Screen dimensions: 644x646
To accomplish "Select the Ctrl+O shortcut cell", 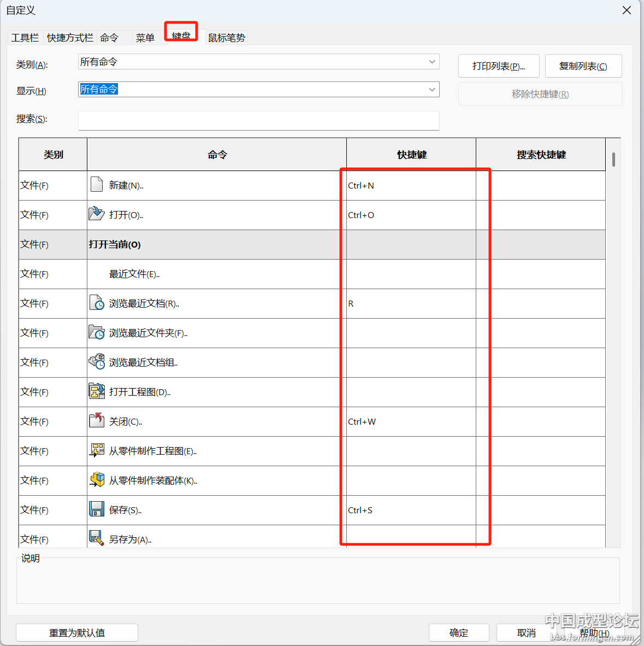I will click(x=411, y=215).
